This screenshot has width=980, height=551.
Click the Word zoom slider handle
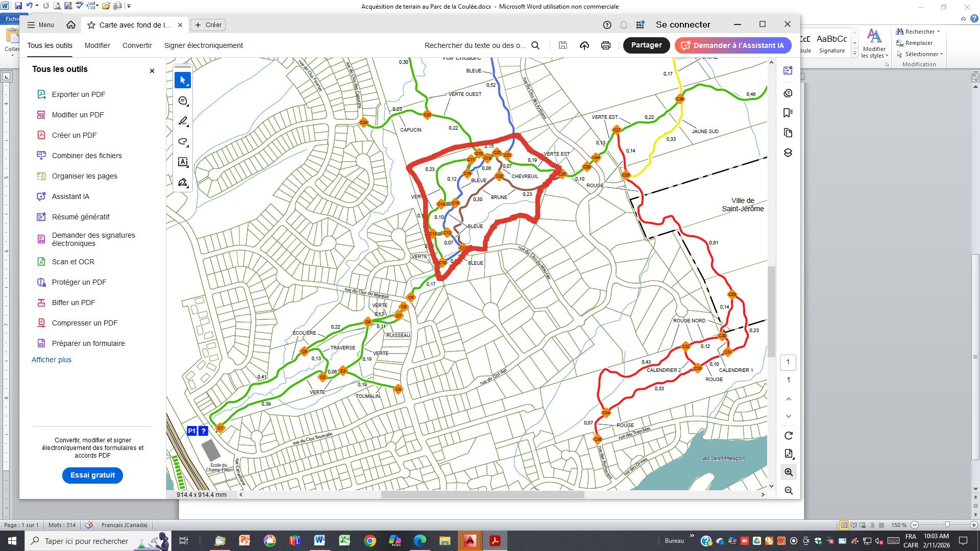pos(947,525)
